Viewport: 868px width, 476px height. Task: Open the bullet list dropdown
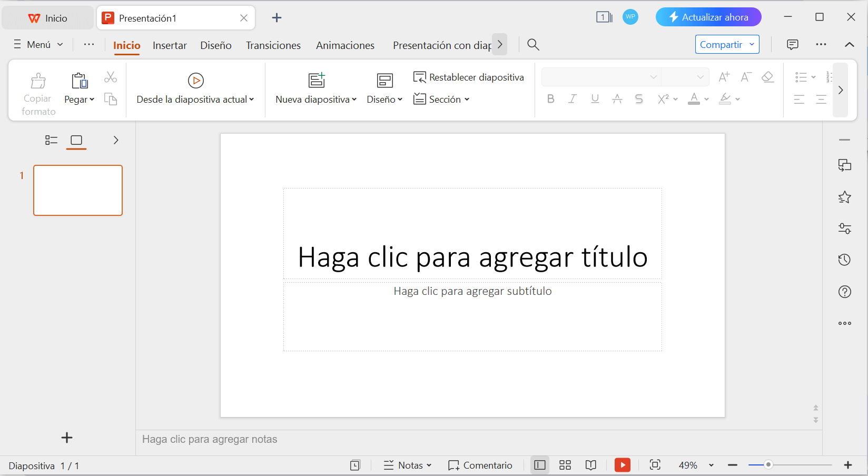coord(813,77)
